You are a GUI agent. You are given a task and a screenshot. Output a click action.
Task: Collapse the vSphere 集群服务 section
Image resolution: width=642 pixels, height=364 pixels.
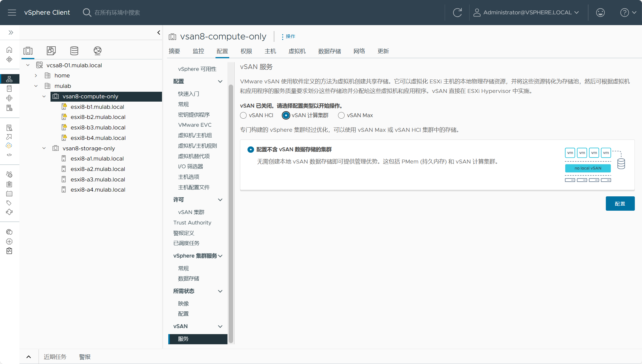[x=220, y=256]
